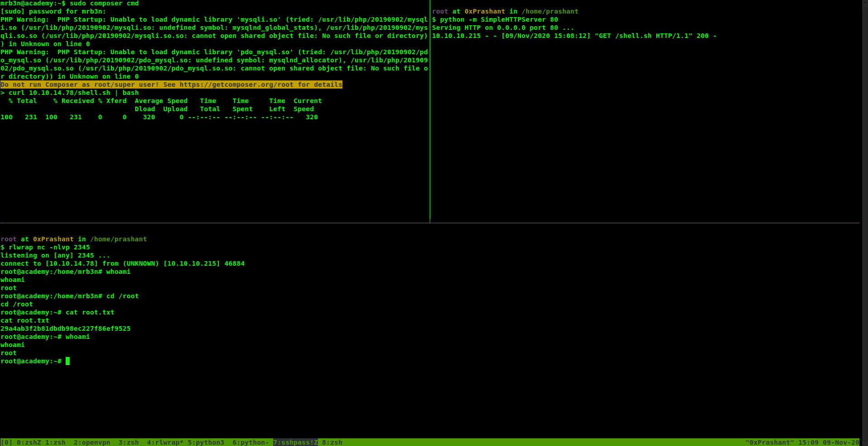This screenshot has height=446, width=868.
Task: Click the green cursor block at root prompt
Action: tap(67, 361)
